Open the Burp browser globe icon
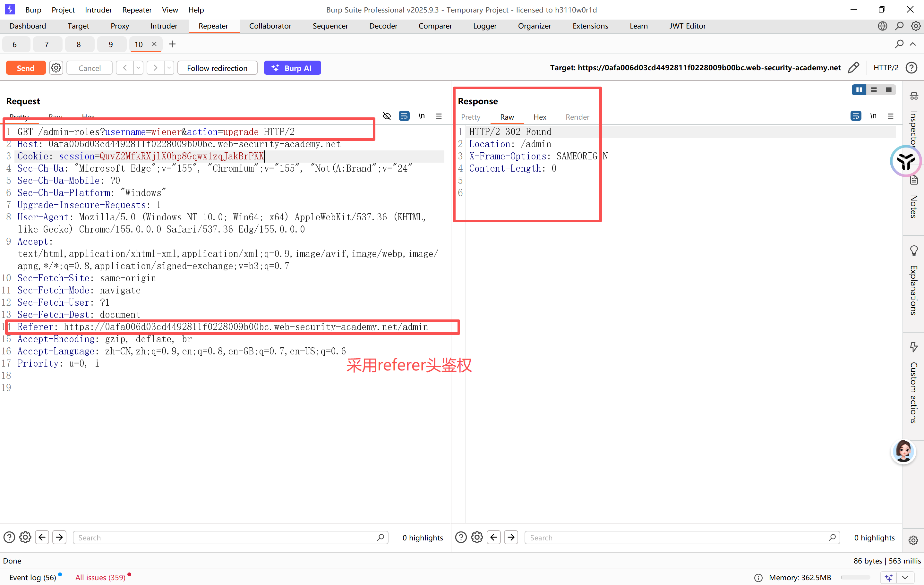The image size is (924, 585). [x=882, y=26]
